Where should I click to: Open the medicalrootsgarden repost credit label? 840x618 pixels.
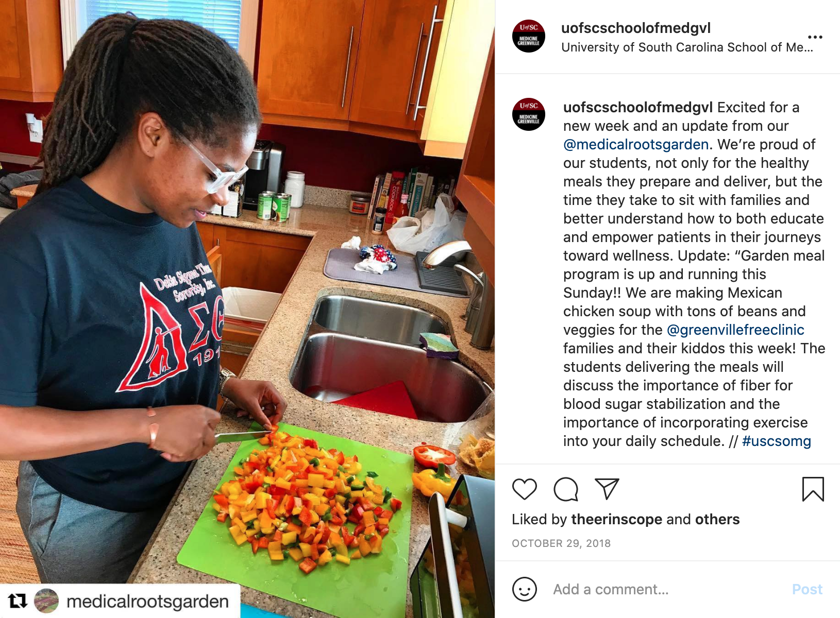click(x=147, y=602)
